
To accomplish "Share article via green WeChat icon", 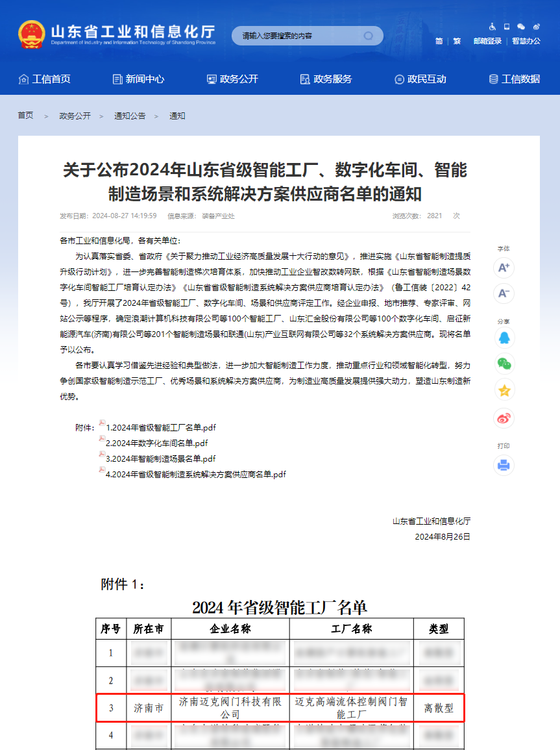I will coord(504,364).
